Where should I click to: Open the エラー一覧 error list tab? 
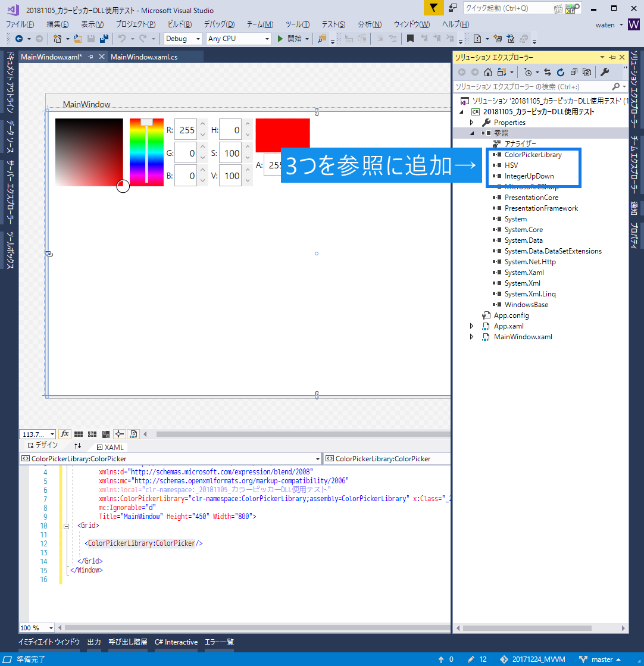(x=219, y=642)
